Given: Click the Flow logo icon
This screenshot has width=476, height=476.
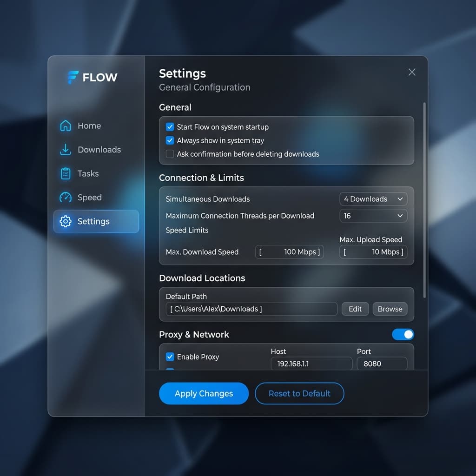Looking at the screenshot, I should coord(73,77).
